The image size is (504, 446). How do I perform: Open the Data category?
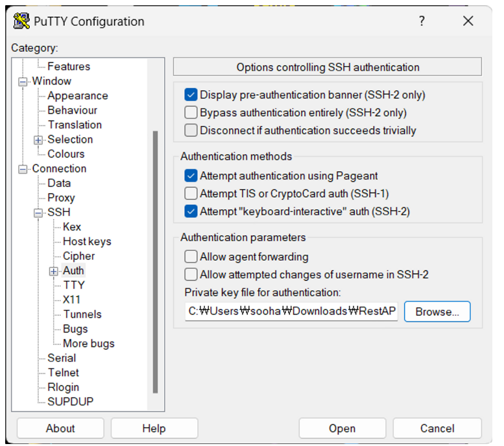point(59,183)
